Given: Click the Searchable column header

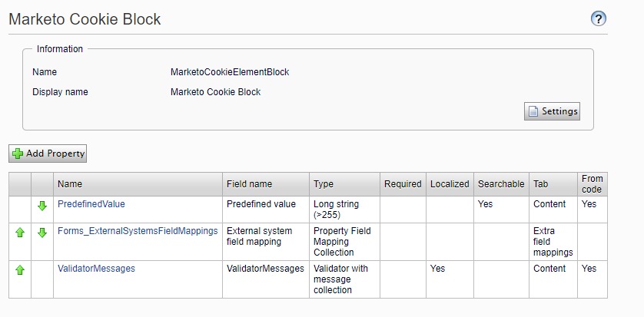Looking at the screenshot, I should (501, 184).
